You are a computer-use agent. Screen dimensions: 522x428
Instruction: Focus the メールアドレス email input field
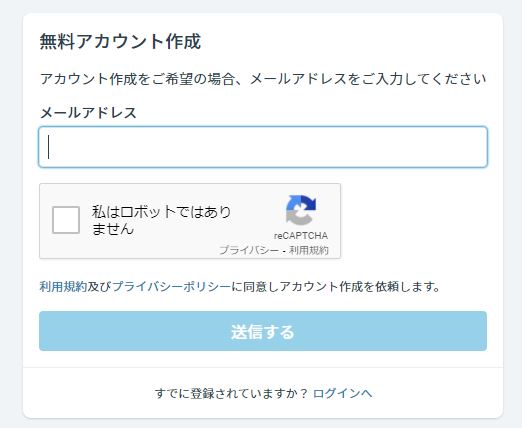tap(263, 147)
